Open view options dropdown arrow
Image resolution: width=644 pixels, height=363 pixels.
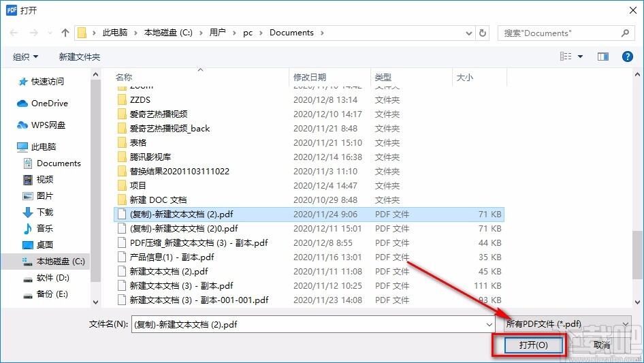(x=580, y=57)
